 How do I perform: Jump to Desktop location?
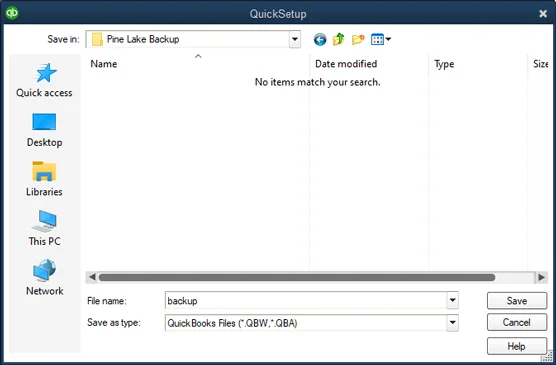[x=44, y=130]
